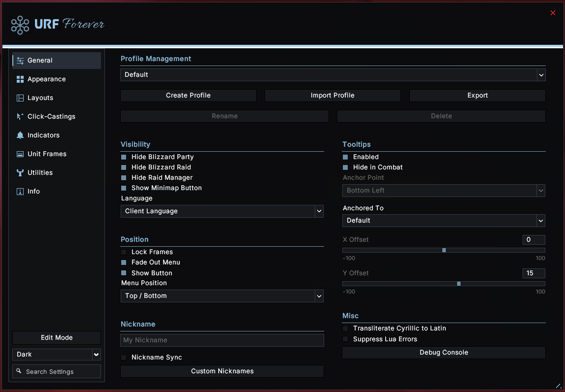Click the Layouts panel icon
The height and width of the screenshot is (392, 565).
(20, 98)
